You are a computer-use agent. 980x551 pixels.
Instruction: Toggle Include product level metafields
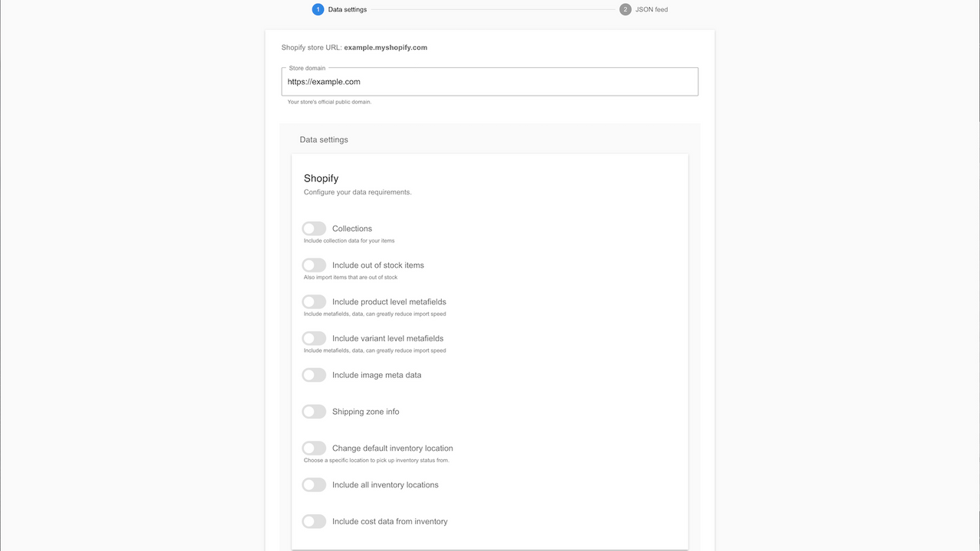click(x=313, y=302)
